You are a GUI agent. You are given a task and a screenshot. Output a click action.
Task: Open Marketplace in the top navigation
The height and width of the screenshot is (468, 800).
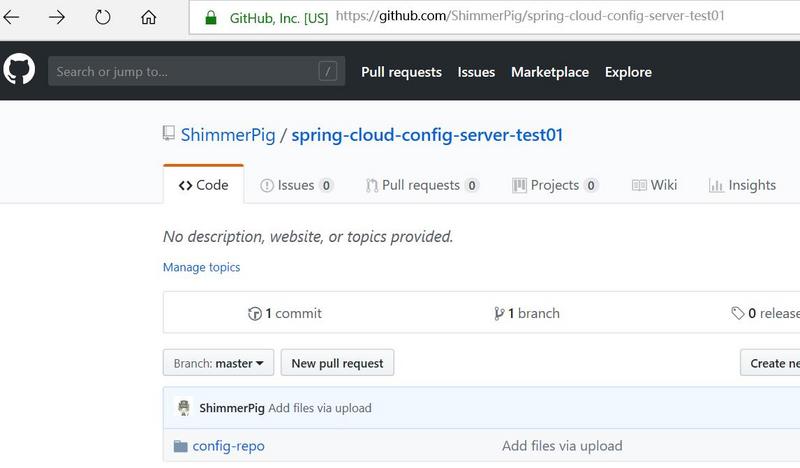[x=549, y=72]
